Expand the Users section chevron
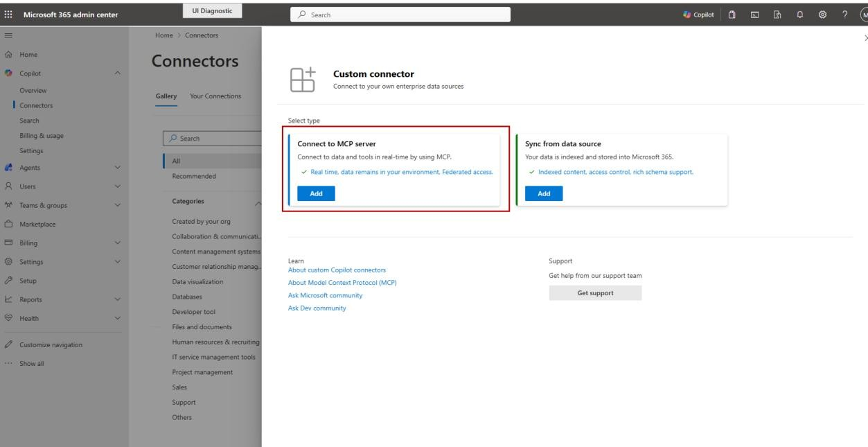 click(x=117, y=186)
